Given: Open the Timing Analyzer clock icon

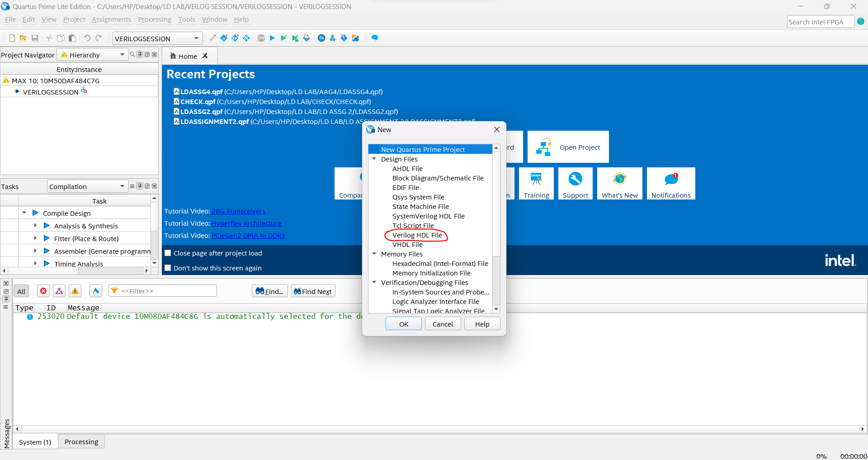Looking at the screenshot, I should (x=321, y=38).
